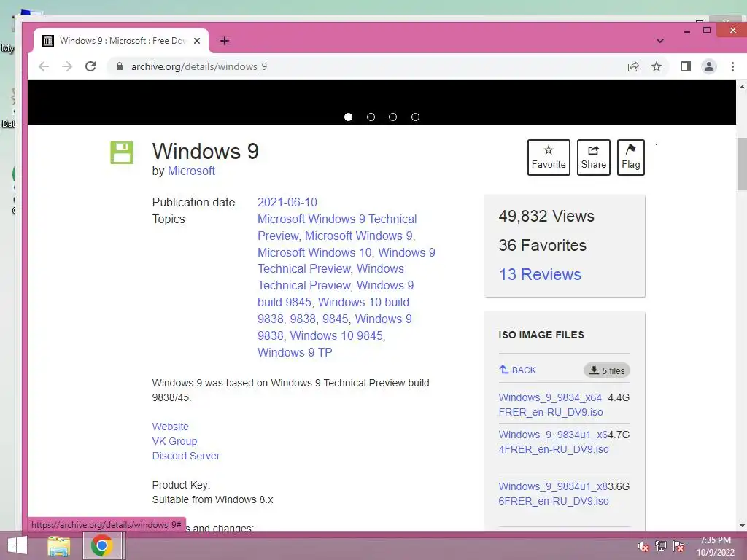Reload the archive.org page
The height and width of the screenshot is (560, 747).
pos(90,66)
